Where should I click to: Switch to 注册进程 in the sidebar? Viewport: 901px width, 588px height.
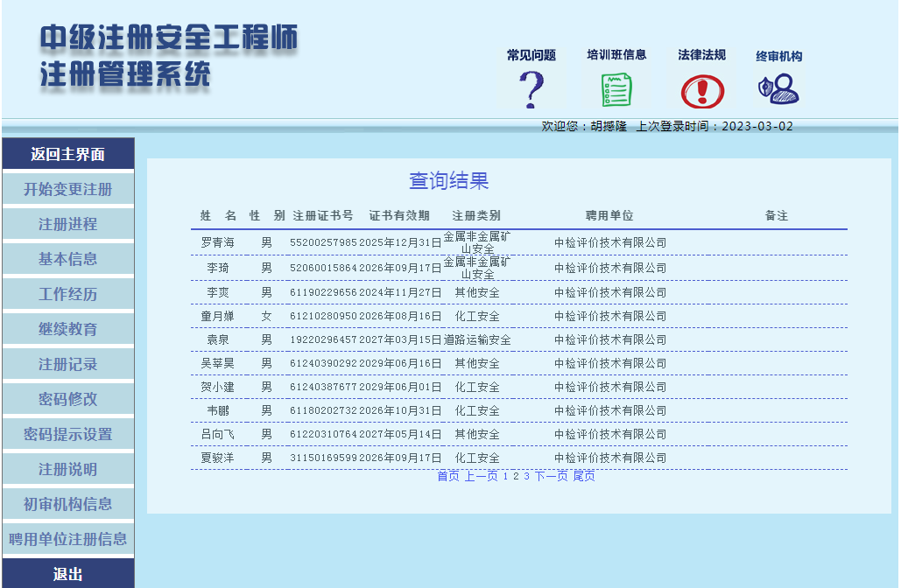tap(67, 224)
